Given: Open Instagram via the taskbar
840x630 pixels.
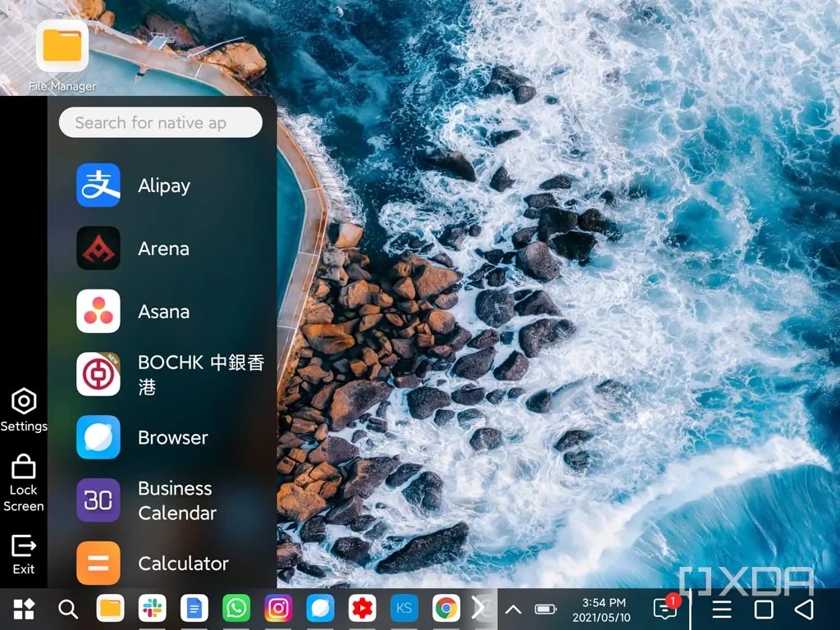Looking at the screenshot, I should click(278, 609).
